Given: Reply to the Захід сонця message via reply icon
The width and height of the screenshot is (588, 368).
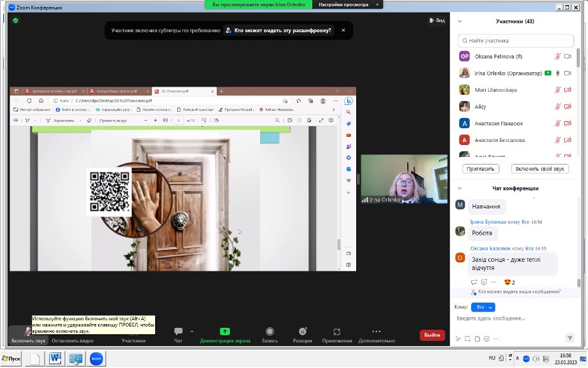Looking at the screenshot, I should pyautogui.click(x=474, y=282).
